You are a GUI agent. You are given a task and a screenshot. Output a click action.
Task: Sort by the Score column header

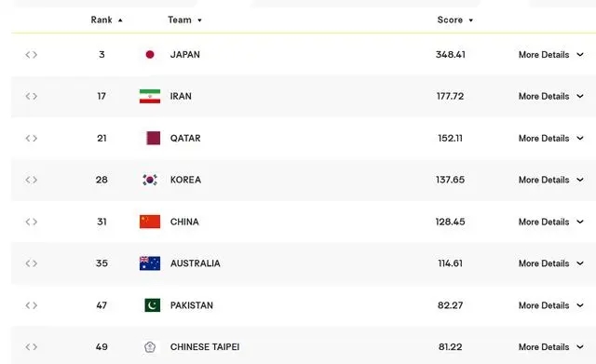tap(455, 20)
